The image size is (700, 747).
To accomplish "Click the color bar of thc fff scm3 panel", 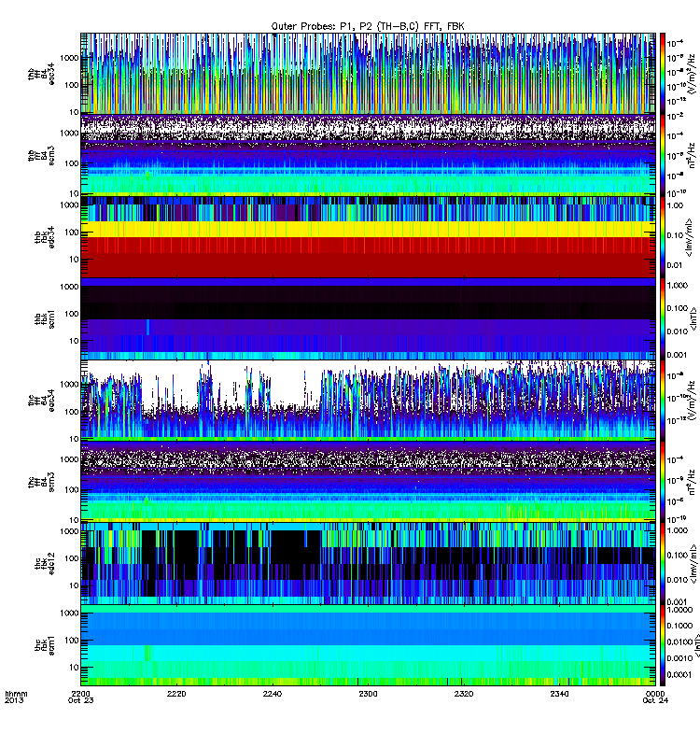I will point(662,482).
